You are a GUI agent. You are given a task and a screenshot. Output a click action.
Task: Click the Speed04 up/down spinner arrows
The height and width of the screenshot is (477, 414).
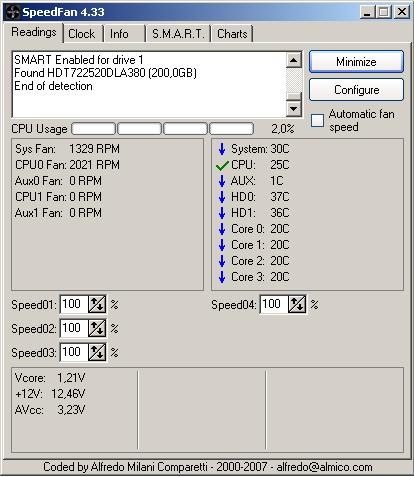pyautogui.click(x=297, y=304)
